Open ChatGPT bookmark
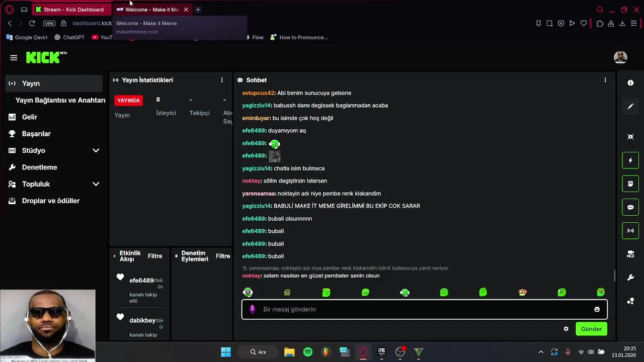This screenshot has width=644, height=362. click(x=69, y=37)
